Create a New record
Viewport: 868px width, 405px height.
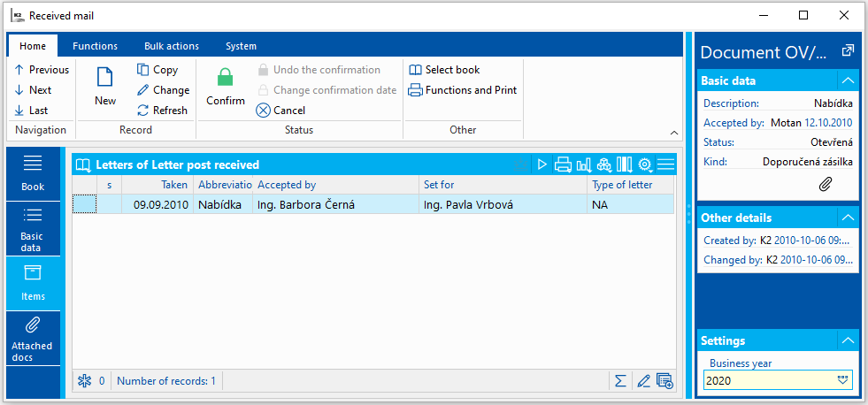coord(105,86)
